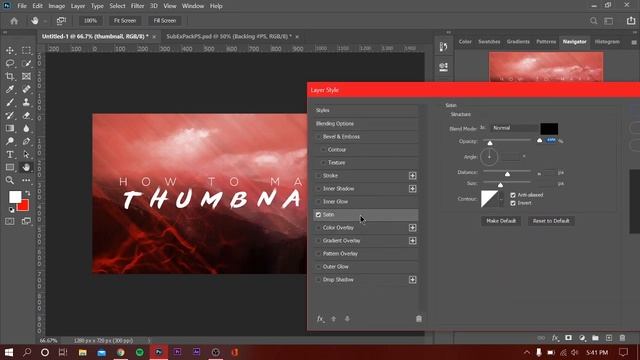Open fx menu in Layer Style dialog
640x360 pixels.
coord(320,319)
